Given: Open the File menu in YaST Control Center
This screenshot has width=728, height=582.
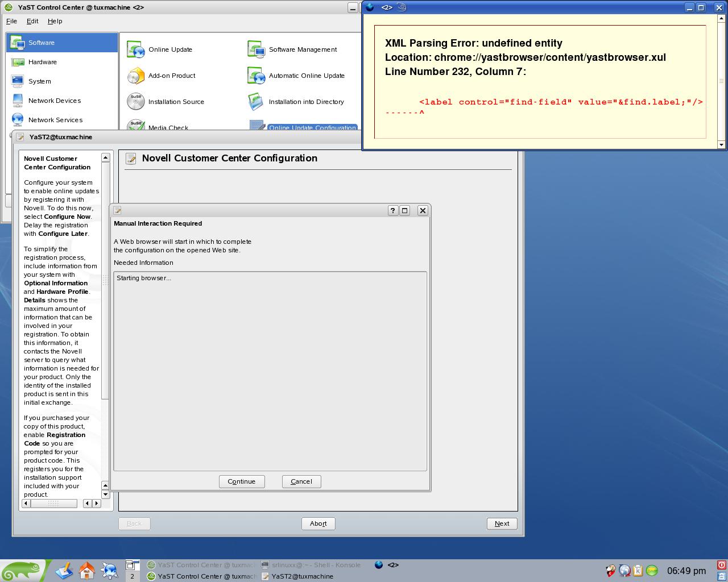Looking at the screenshot, I should pyautogui.click(x=11, y=21).
